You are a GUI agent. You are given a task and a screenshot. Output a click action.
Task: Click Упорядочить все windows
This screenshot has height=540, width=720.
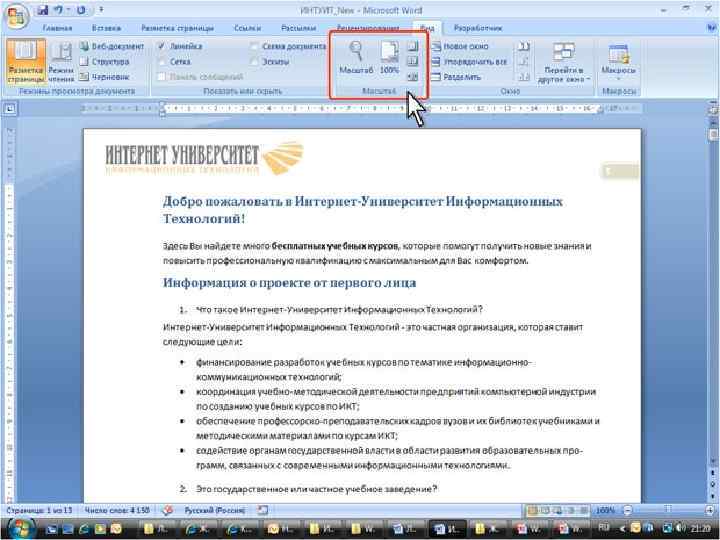click(x=469, y=62)
